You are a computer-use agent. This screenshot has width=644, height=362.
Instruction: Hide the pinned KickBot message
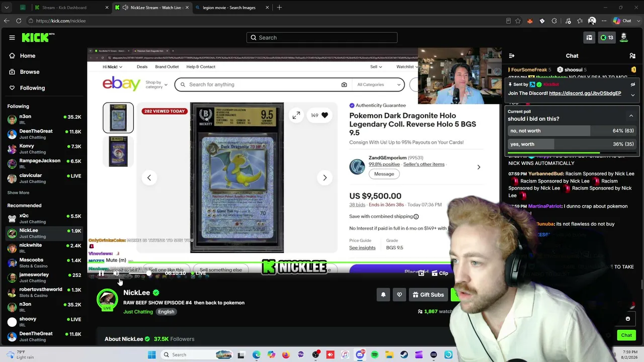tap(633, 84)
